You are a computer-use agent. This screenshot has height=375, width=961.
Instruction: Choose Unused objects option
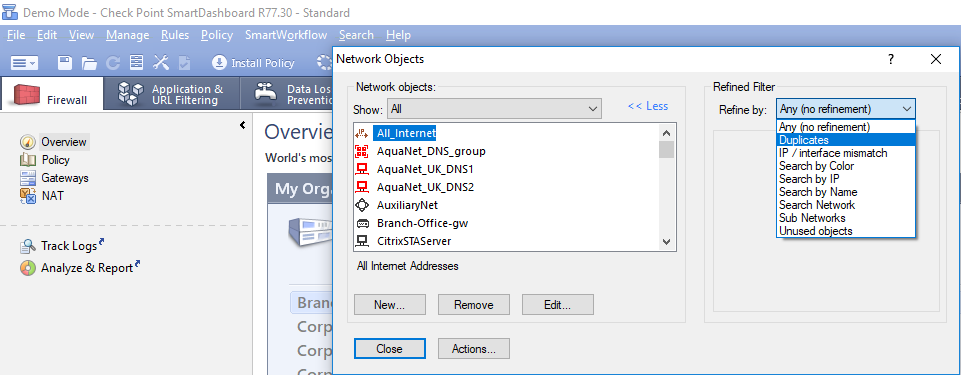846,231
